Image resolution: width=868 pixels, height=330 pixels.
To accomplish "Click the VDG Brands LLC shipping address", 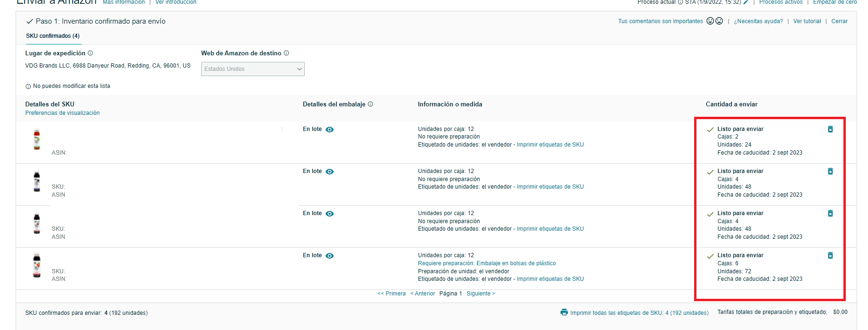I will point(108,66).
